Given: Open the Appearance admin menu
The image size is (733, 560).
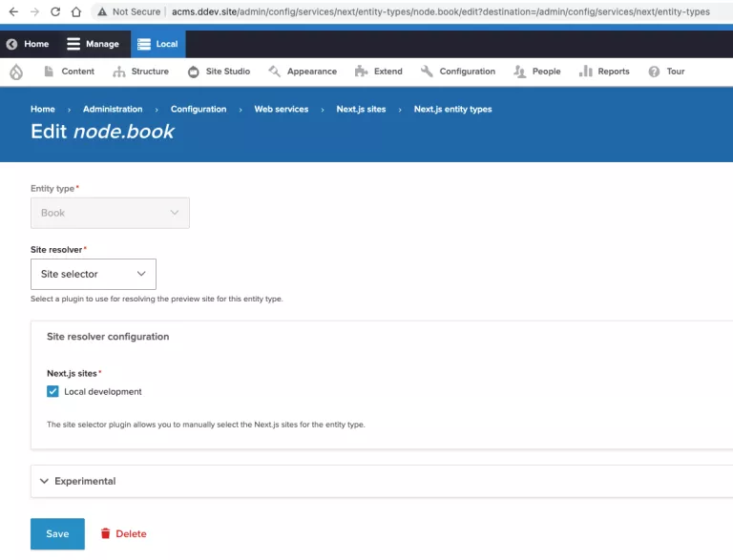Looking at the screenshot, I should (x=303, y=72).
